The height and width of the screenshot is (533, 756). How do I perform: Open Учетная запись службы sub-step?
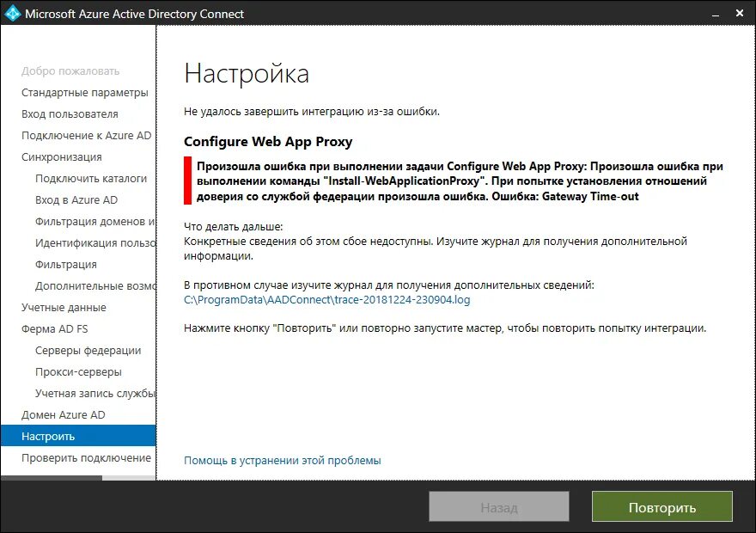point(95,394)
